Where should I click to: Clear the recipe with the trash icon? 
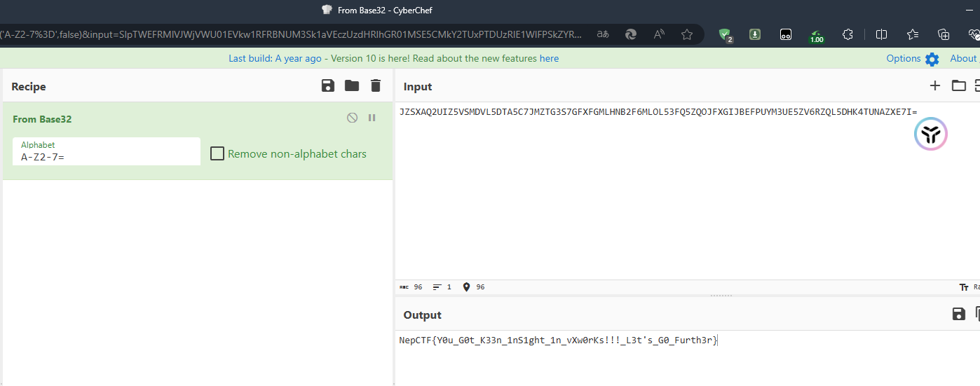376,85
